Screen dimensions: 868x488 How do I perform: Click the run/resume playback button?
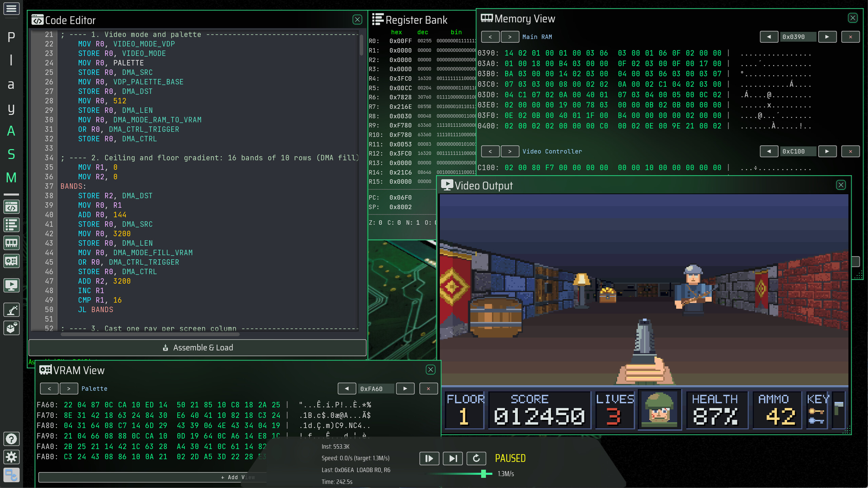429,459
